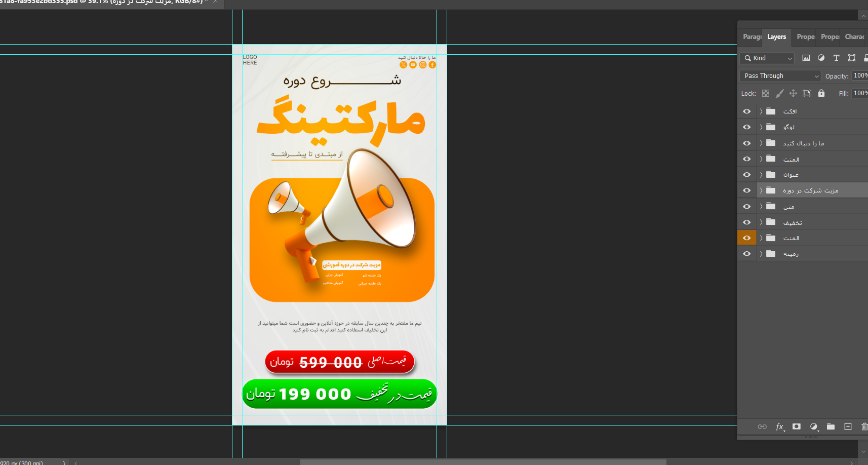Delete layer using trash icon
Viewport: 868px width, 465px height.
(864, 427)
